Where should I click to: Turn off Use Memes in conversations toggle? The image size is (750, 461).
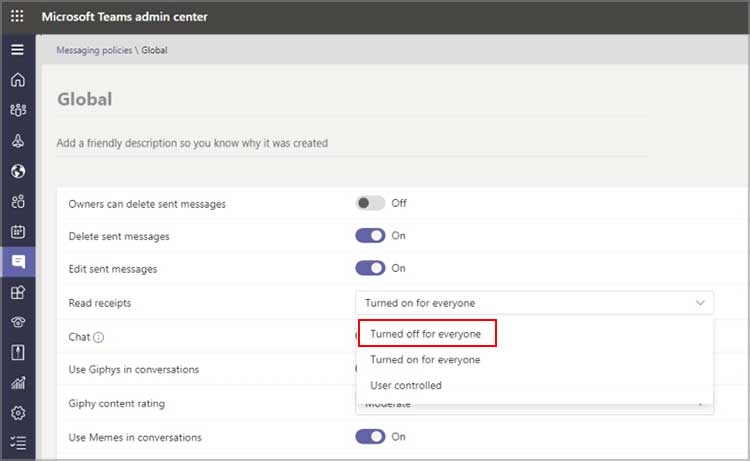click(370, 437)
